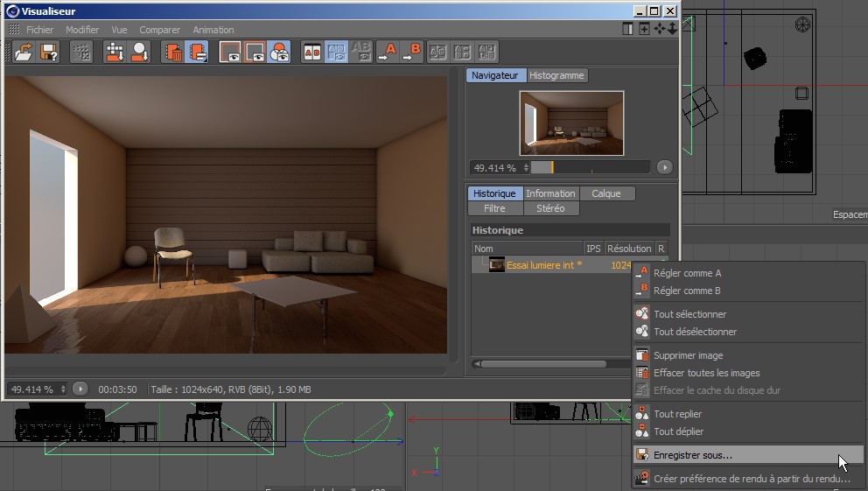Click the status bar 49.414 % stepper arrows
This screenshot has width=868, height=491.
(63, 389)
